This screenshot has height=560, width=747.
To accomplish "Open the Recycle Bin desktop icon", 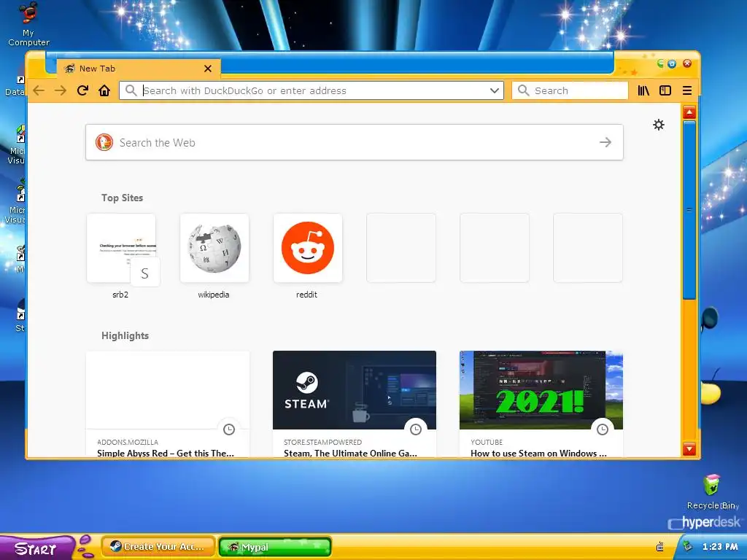I will pyautogui.click(x=713, y=492).
